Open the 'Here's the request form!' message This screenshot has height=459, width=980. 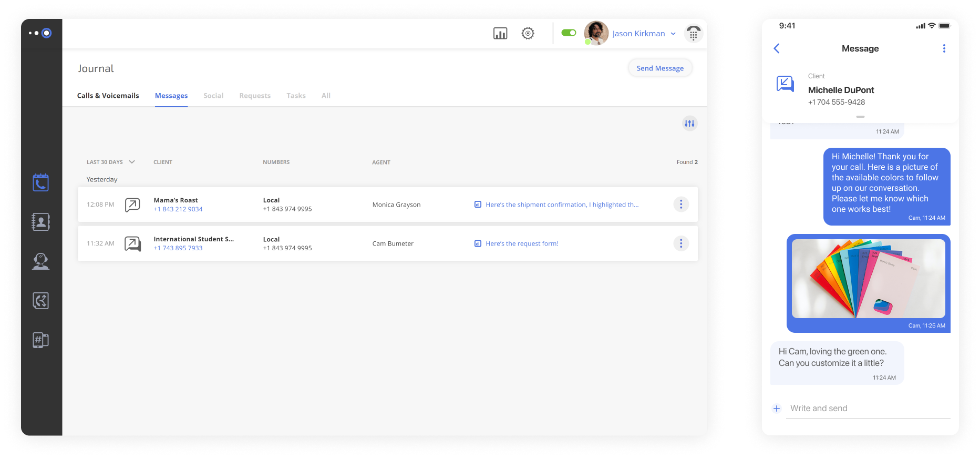tap(516, 243)
